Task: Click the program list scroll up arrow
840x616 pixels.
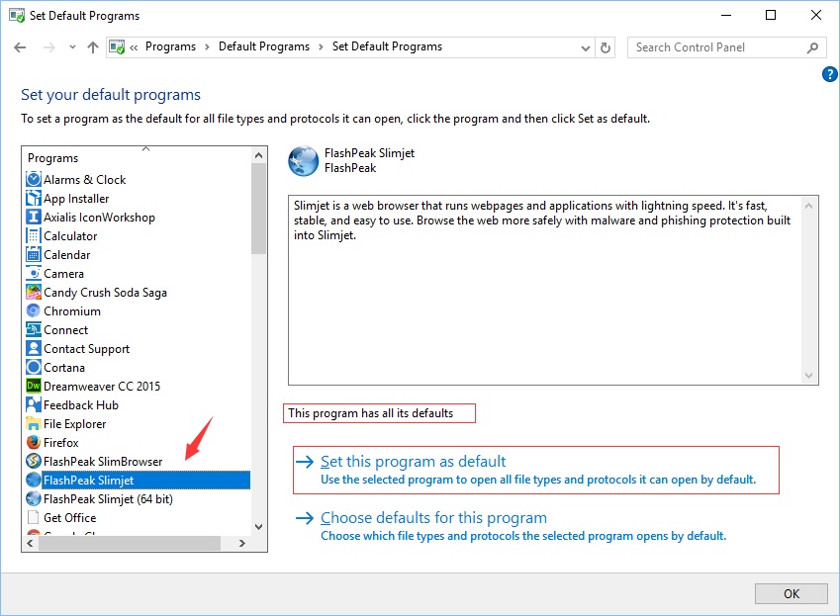Action: tap(259, 155)
